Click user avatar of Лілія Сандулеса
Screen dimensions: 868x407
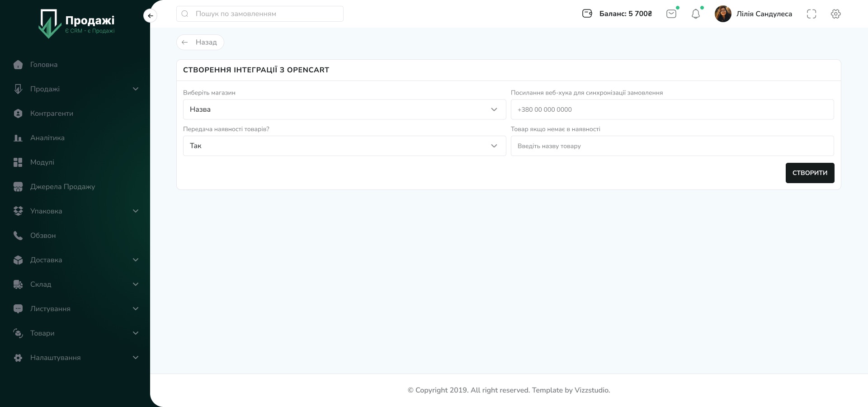(723, 14)
